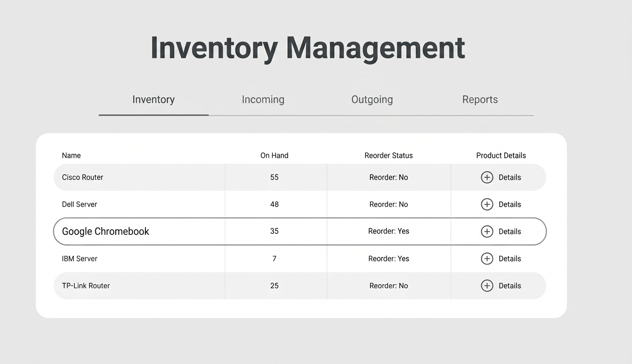Select IBM Server's Reorder: Yes status
Image resolution: width=632 pixels, height=364 pixels.
coord(388,259)
